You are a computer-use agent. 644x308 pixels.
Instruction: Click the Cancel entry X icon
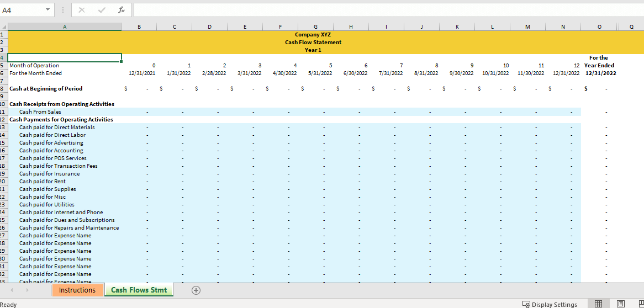coord(81,10)
